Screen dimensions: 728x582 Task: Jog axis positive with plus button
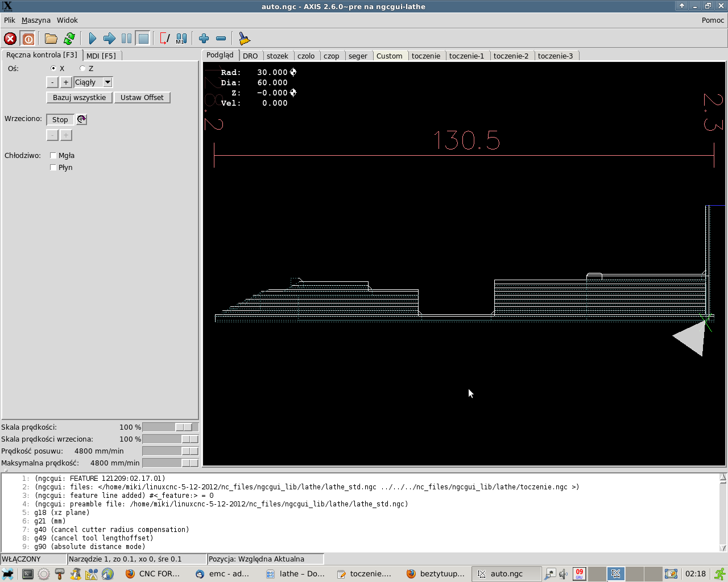(66, 82)
